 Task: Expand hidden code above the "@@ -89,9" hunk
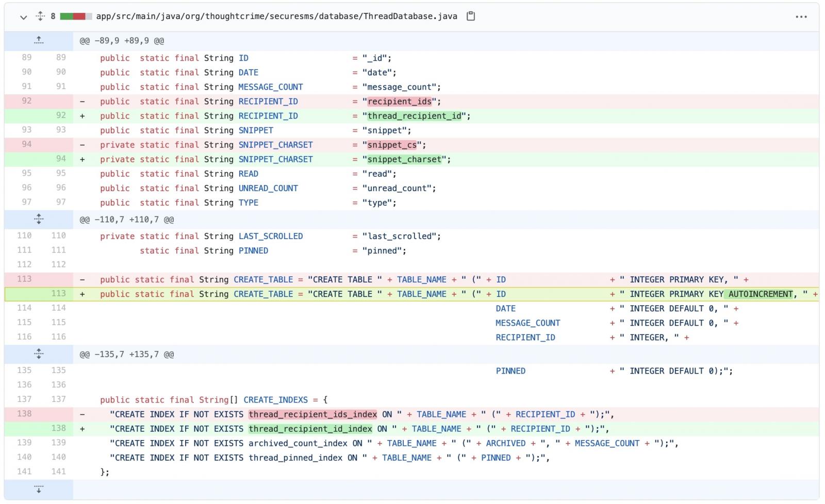(x=39, y=40)
